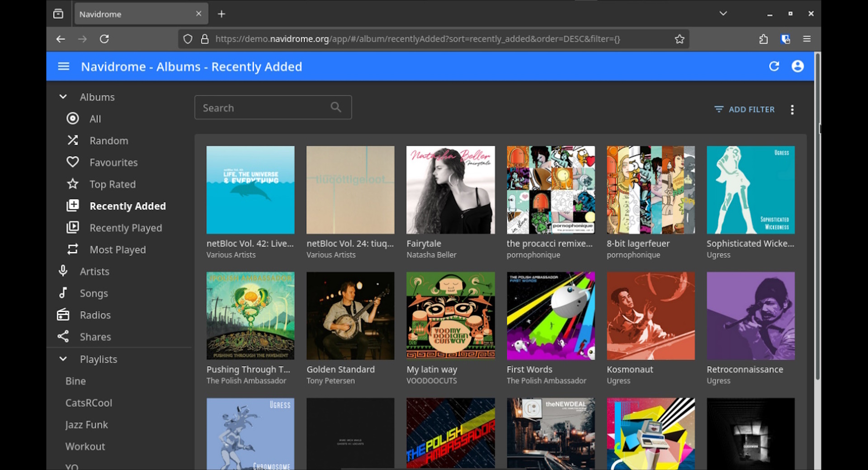
Task: Click the Recently Played icon
Action: [x=73, y=228]
